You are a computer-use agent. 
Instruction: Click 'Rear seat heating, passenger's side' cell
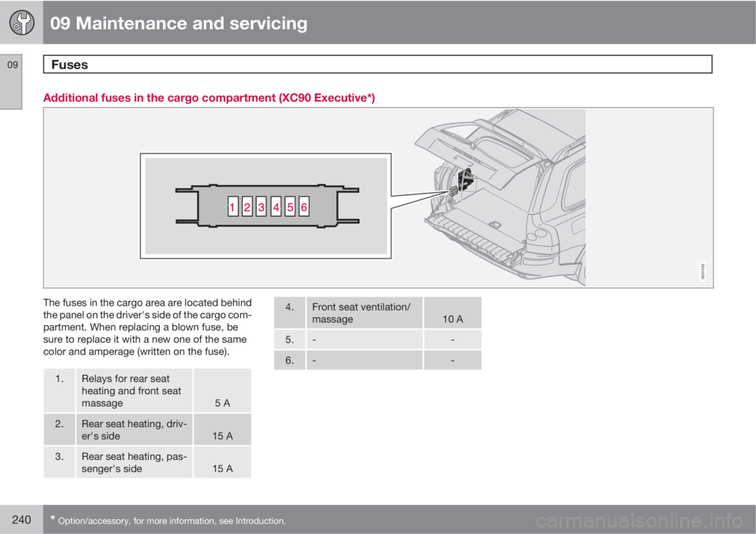pos(134,462)
